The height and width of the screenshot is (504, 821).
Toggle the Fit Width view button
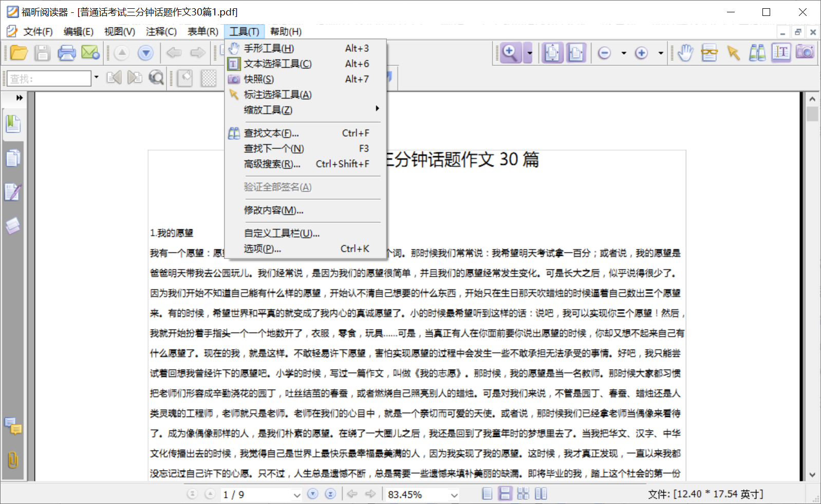[576, 52]
